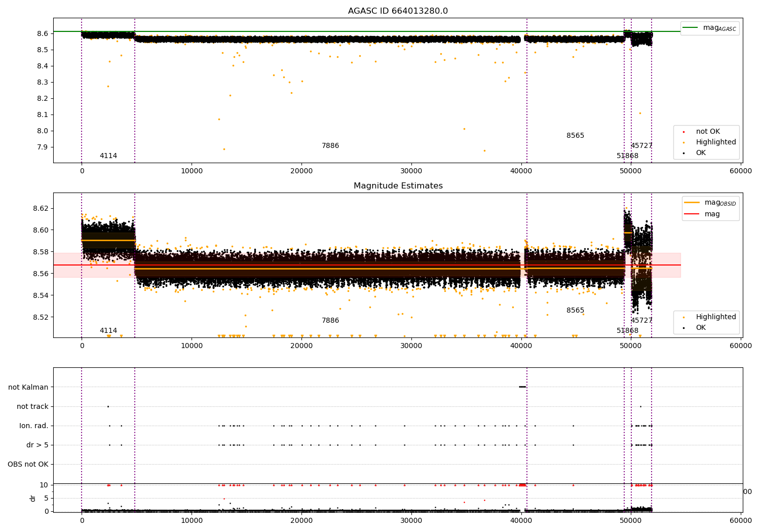Click the "dr > 5" axis label
The image size is (760, 532).
(37, 445)
